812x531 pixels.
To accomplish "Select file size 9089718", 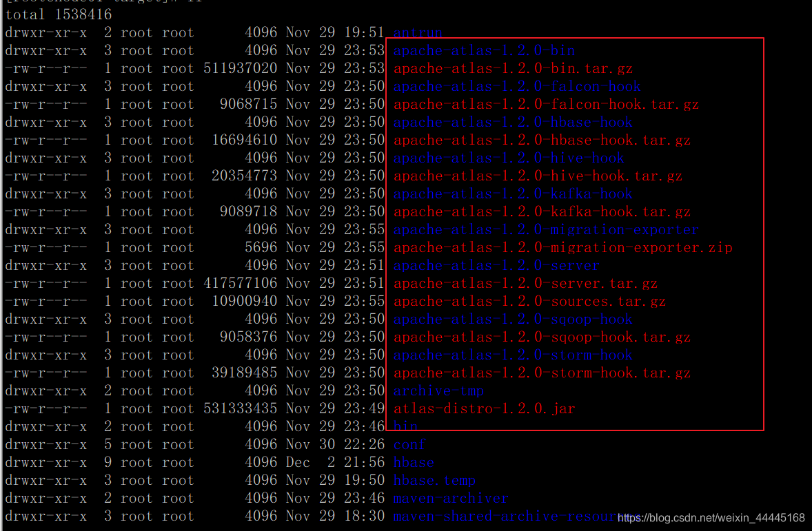I will point(249,211).
